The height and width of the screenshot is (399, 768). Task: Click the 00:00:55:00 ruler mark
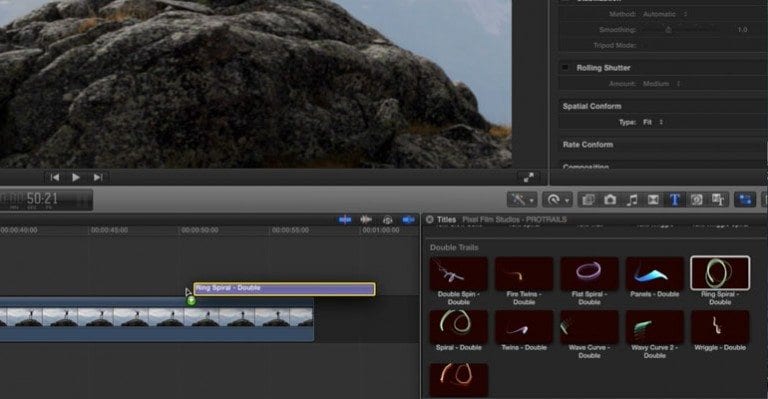point(290,230)
